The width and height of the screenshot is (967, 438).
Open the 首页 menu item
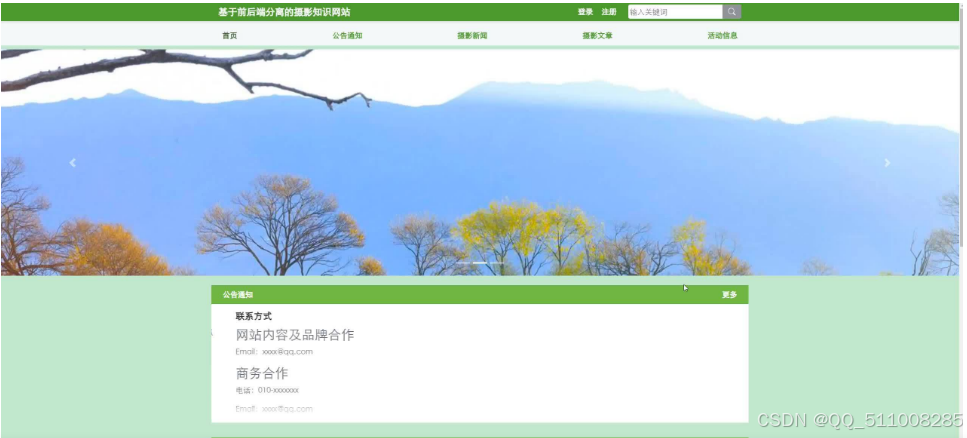229,36
